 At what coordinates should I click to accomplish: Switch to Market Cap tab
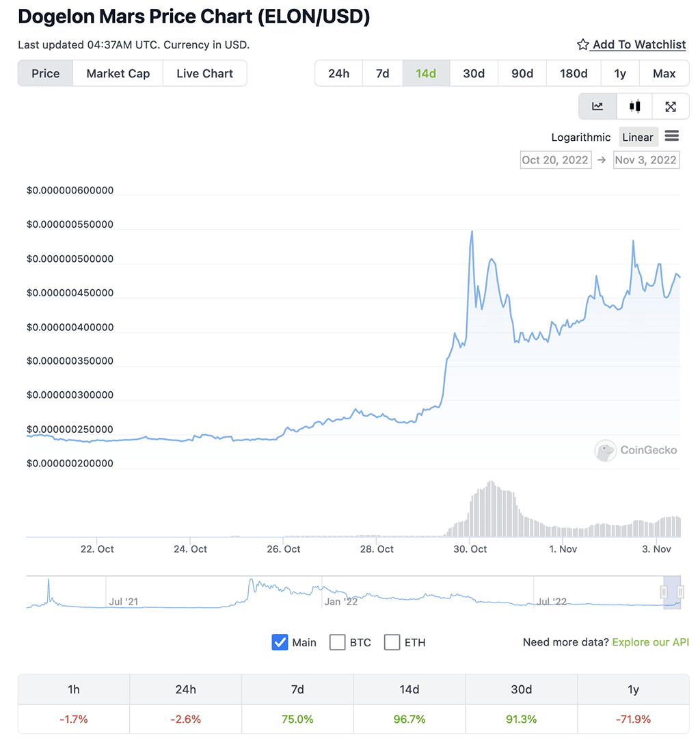[x=118, y=73]
